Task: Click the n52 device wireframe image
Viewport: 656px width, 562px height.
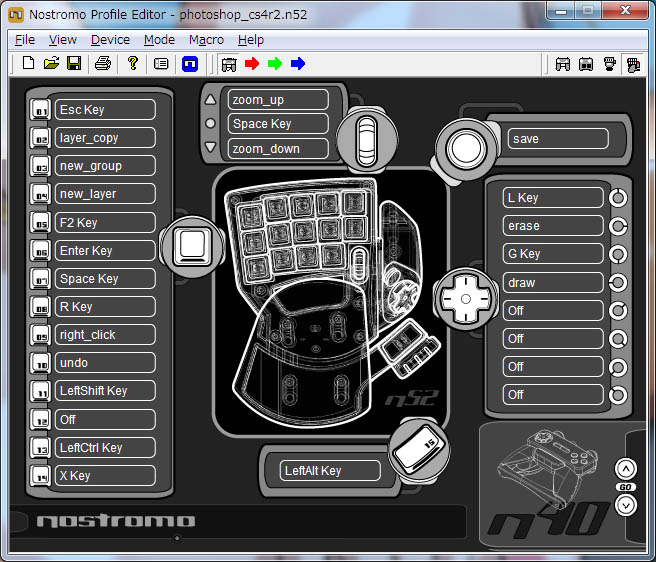Action: pyautogui.click(x=331, y=301)
